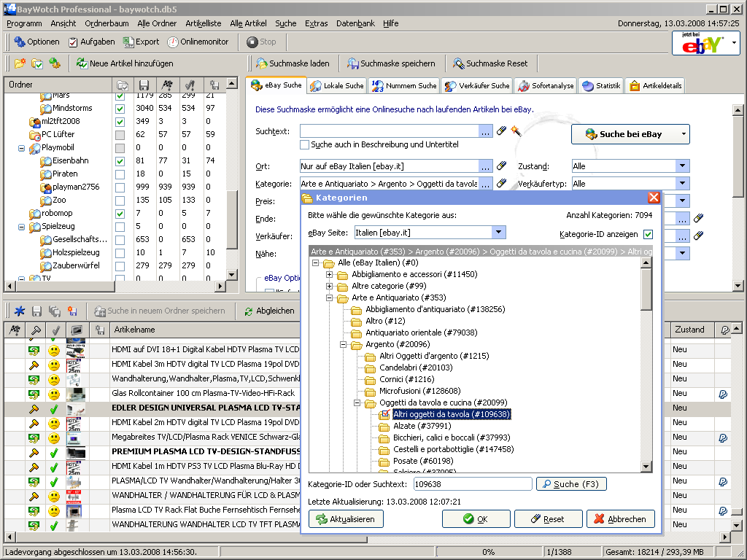Sort folders by the checkered flag column
This screenshot has width=747, height=560.
tap(167, 85)
